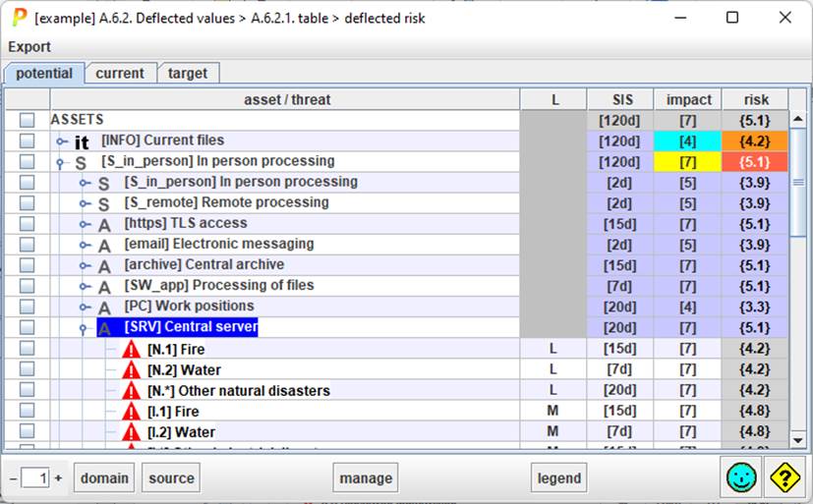Expand the [https] TLS access node
Viewport: 813px width, 504px height.
coord(85,224)
